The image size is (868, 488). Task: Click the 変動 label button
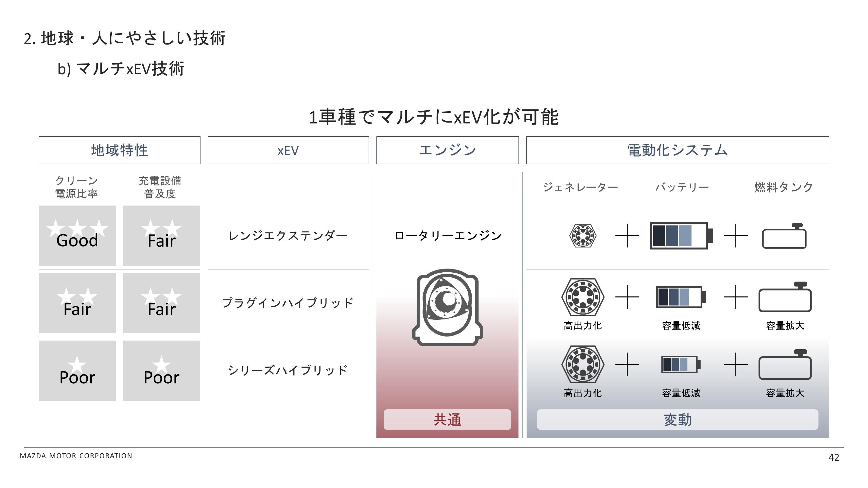[677, 420]
